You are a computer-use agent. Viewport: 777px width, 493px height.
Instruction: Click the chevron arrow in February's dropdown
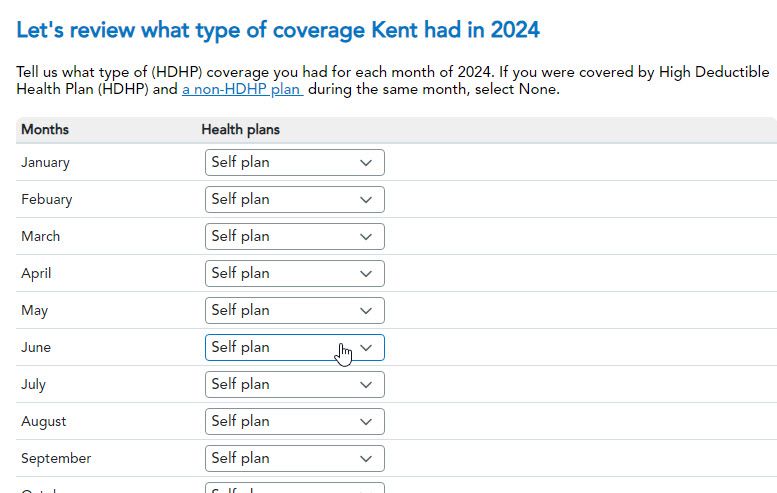366,199
